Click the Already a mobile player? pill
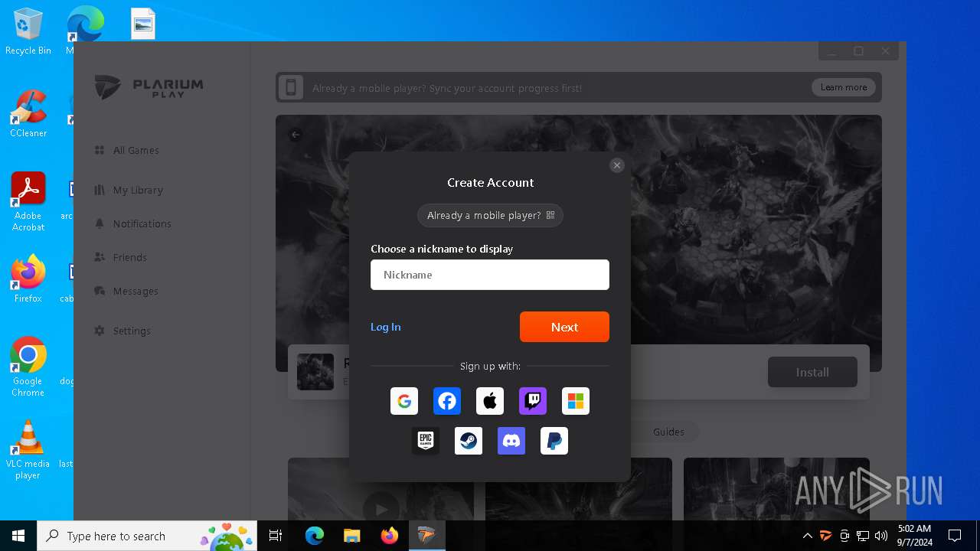Screen dimensions: 980x551 point(490,216)
